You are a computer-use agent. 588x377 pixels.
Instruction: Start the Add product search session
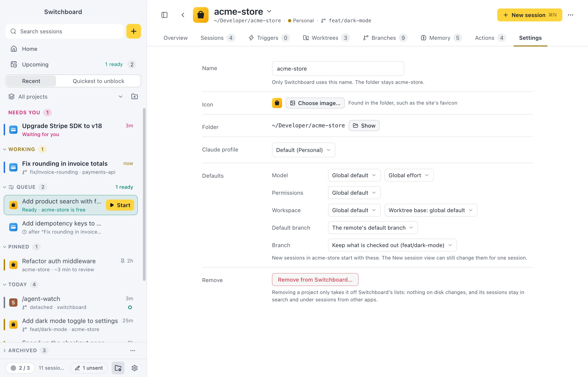coord(120,205)
